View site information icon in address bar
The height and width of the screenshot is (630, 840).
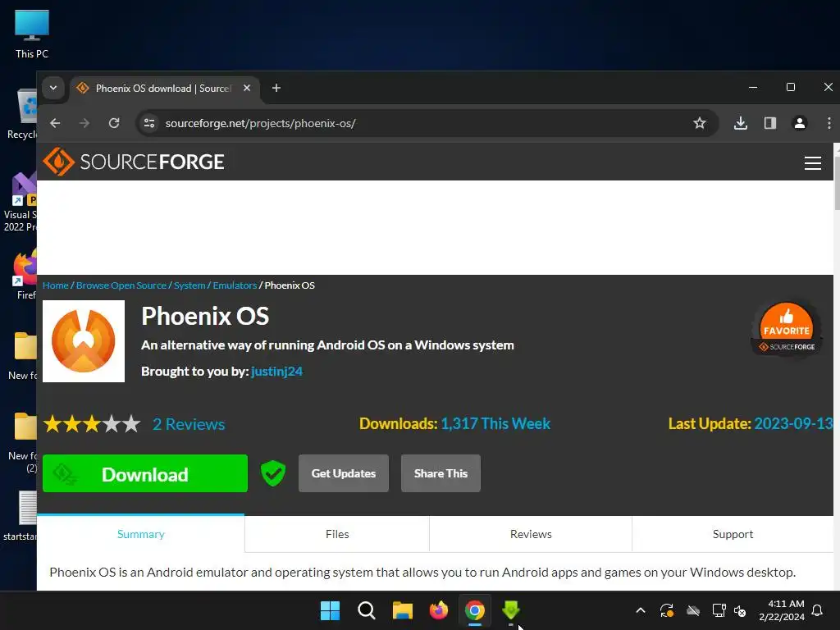149,123
